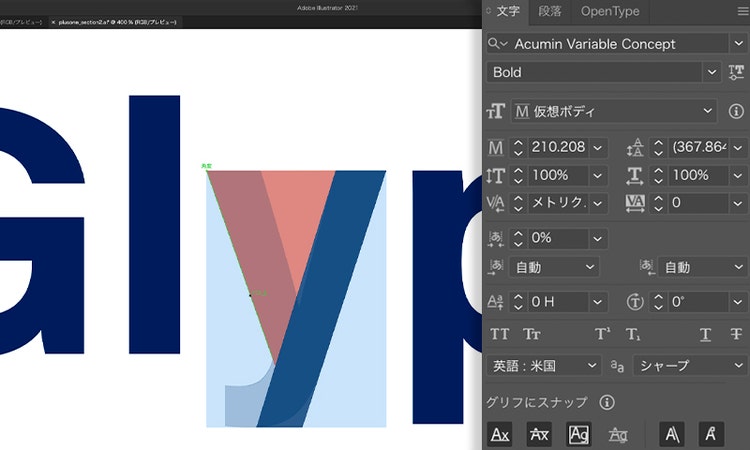
Task: Click the font size value 210.208
Action: (x=558, y=147)
